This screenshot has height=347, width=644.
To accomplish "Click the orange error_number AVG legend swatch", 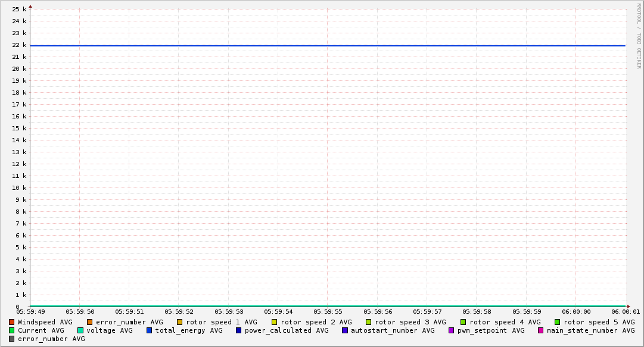I will pos(90,322).
